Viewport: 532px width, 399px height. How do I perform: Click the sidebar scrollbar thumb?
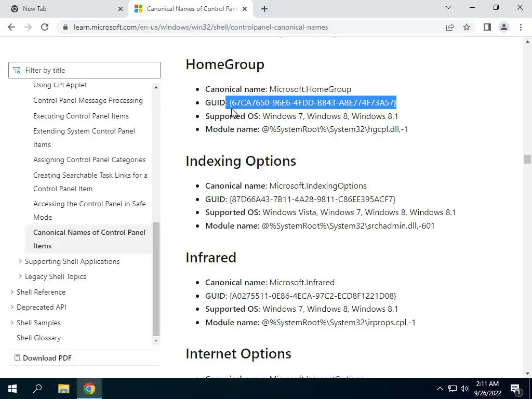point(156,279)
